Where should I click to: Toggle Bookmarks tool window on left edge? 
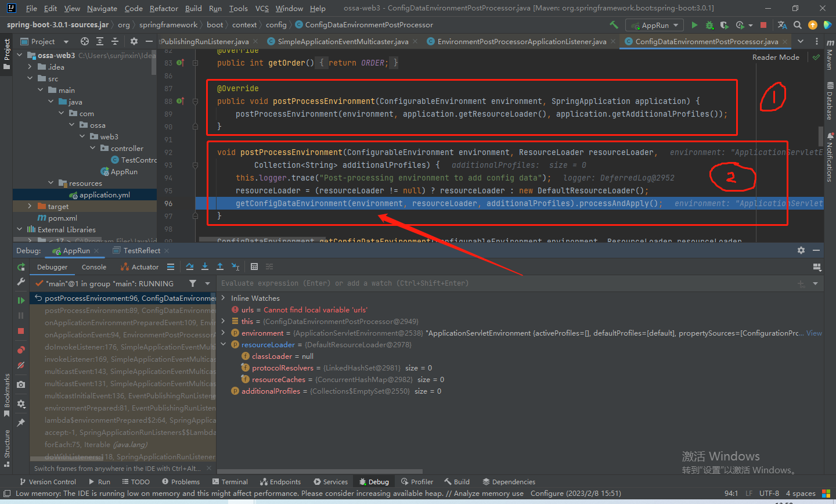coord(7,395)
